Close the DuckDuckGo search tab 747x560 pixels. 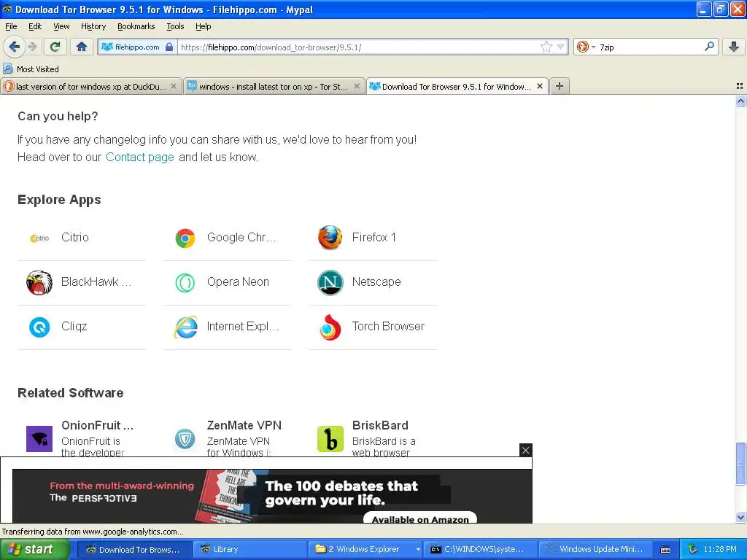(x=174, y=86)
